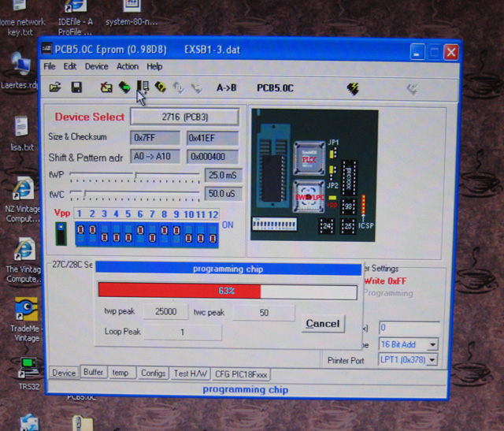Click the ICSP connector on board image

pyautogui.click(x=364, y=205)
